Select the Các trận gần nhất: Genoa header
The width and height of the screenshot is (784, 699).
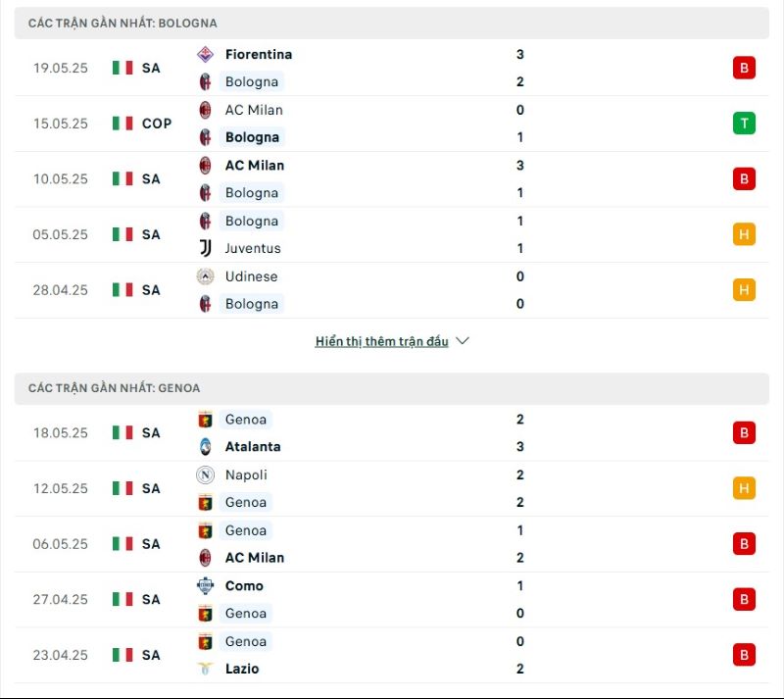[391, 388]
